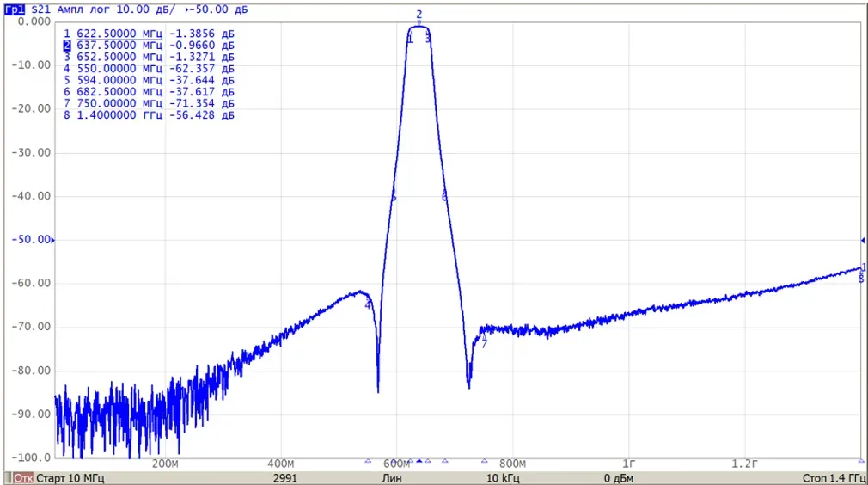868x485 pixels.
Task: Click marker 3 on the trace
Action: (428, 39)
